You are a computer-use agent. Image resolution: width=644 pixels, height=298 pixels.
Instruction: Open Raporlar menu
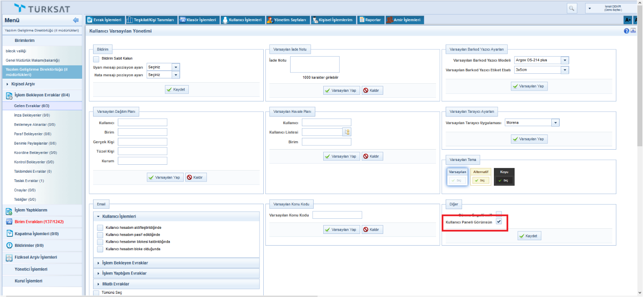pyautogui.click(x=370, y=20)
